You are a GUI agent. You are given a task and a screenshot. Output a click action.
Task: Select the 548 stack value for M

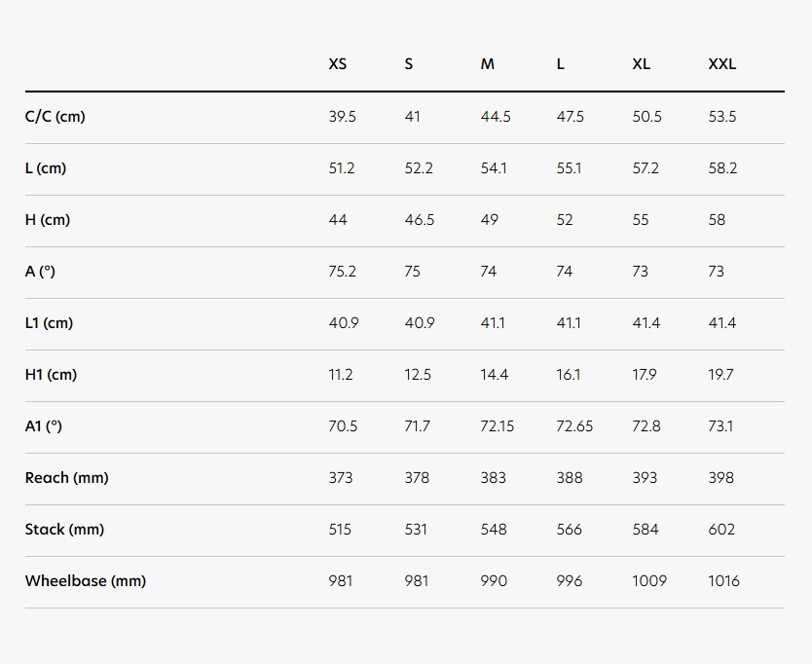point(494,530)
